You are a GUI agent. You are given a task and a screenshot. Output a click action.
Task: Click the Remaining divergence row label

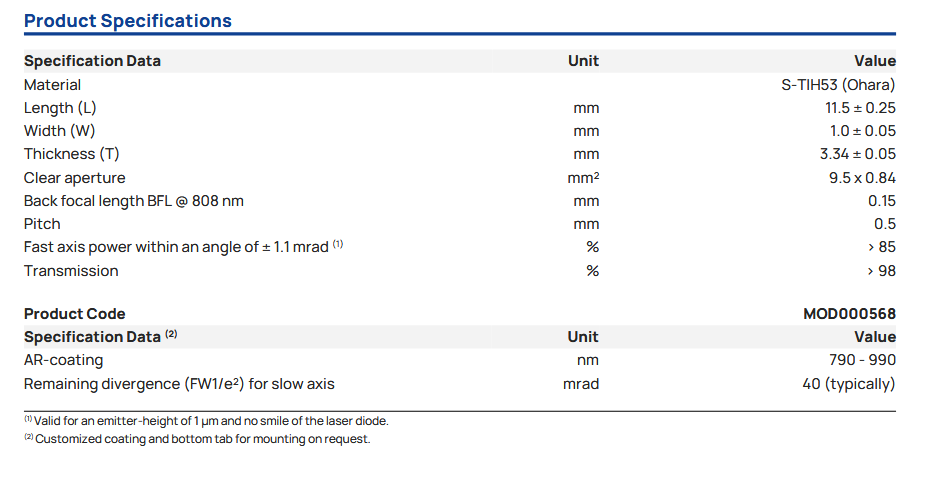[179, 384]
